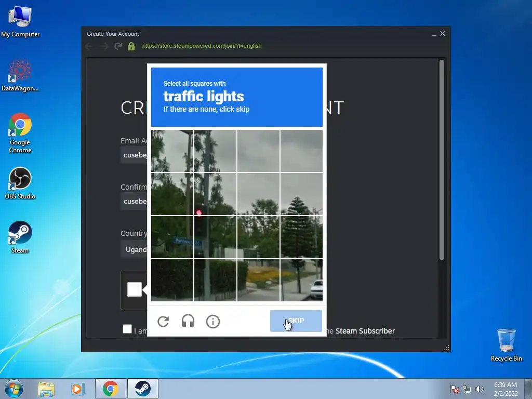Image resolution: width=532 pixels, height=399 pixels.
Task: Click the Action Center flag tray icon
Action: coord(454,389)
